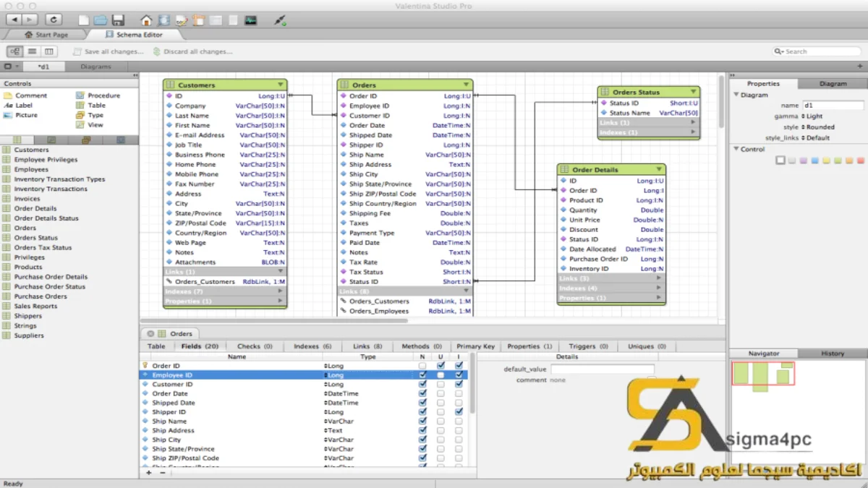Screen dimensions: 868x488
Task: Click the save floppy disk toolbar icon
Action: [x=118, y=20]
